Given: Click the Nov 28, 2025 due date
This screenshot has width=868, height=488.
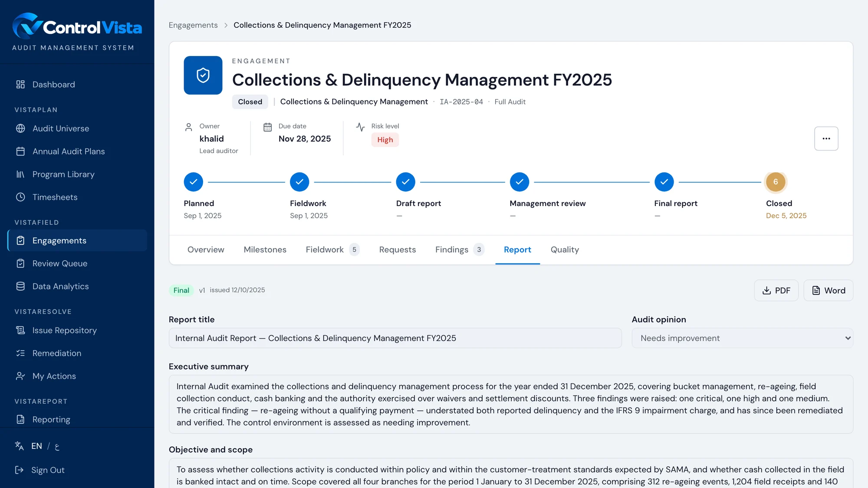Looking at the screenshot, I should point(305,139).
